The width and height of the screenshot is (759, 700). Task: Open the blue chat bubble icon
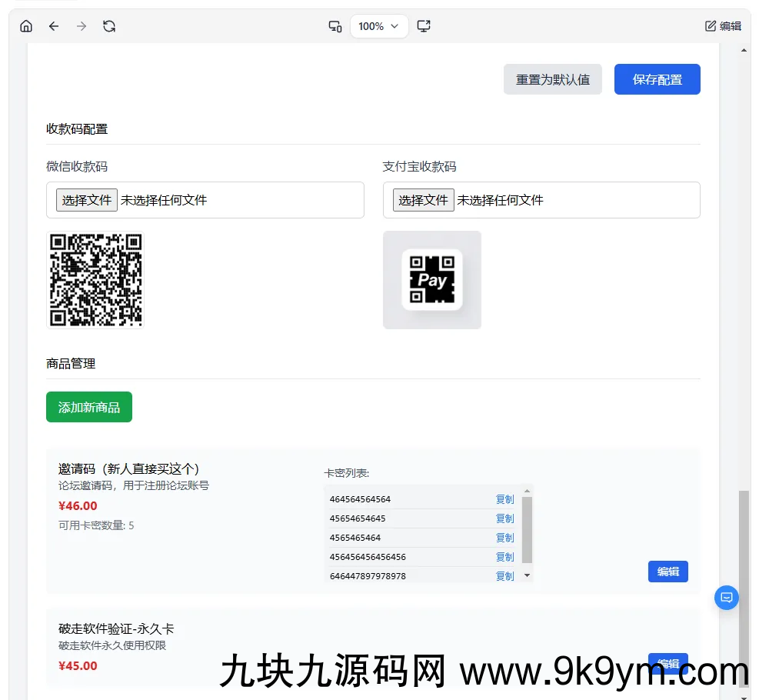[x=727, y=598]
